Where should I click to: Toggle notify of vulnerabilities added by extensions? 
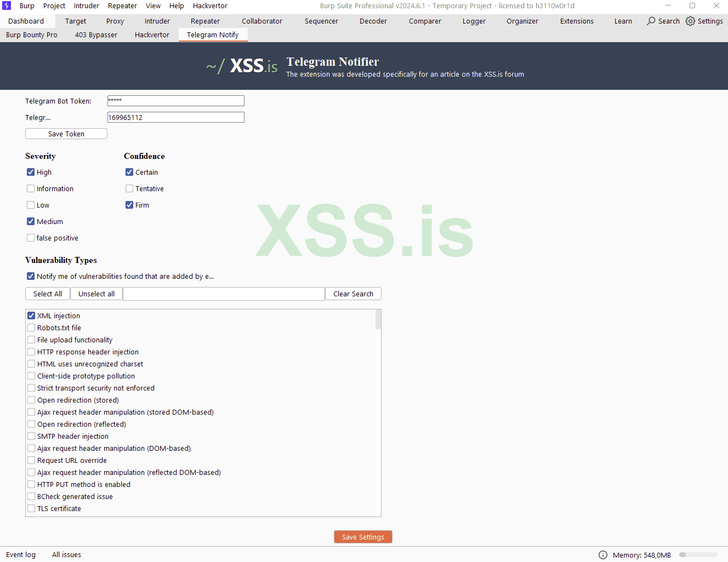coord(31,276)
